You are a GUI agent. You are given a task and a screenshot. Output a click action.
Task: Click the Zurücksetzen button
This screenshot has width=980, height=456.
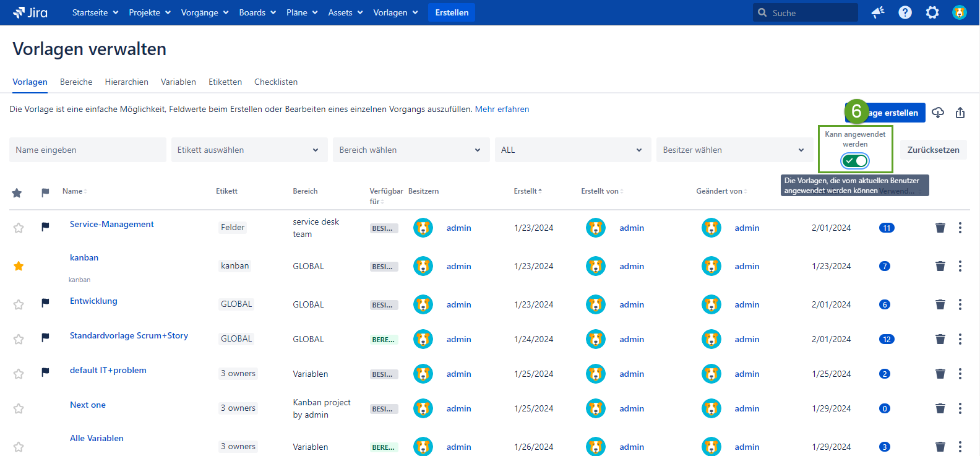coord(933,150)
